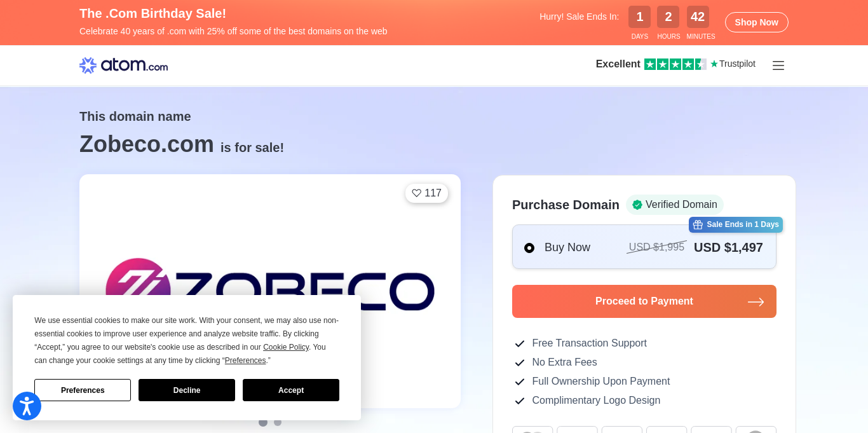Click the discounted USD $1,497 price
Image resolution: width=868 pixels, height=433 pixels.
[728, 247]
